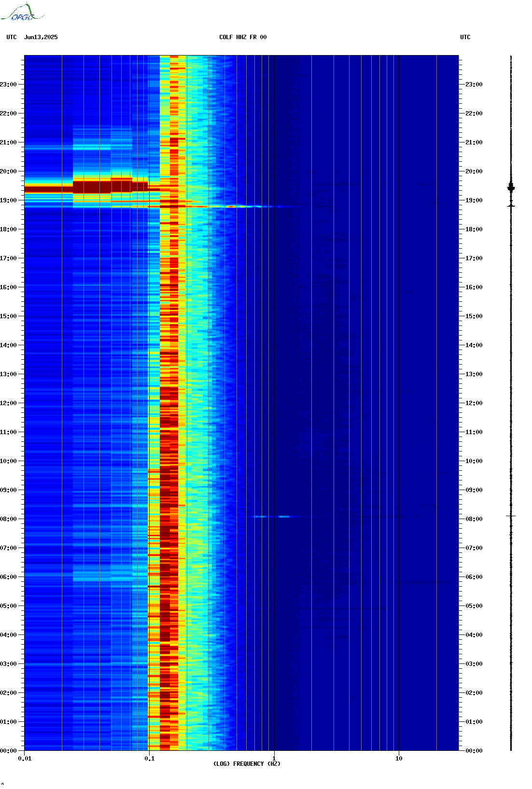Viewport: 532px width, 789px height.
Task: Click the 09:00 label on left axis
Action: click(8, 490)
